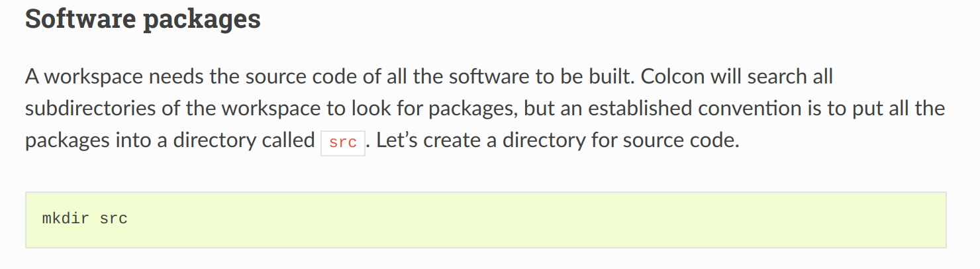Click the "Software packages" heading

[143, 19]
